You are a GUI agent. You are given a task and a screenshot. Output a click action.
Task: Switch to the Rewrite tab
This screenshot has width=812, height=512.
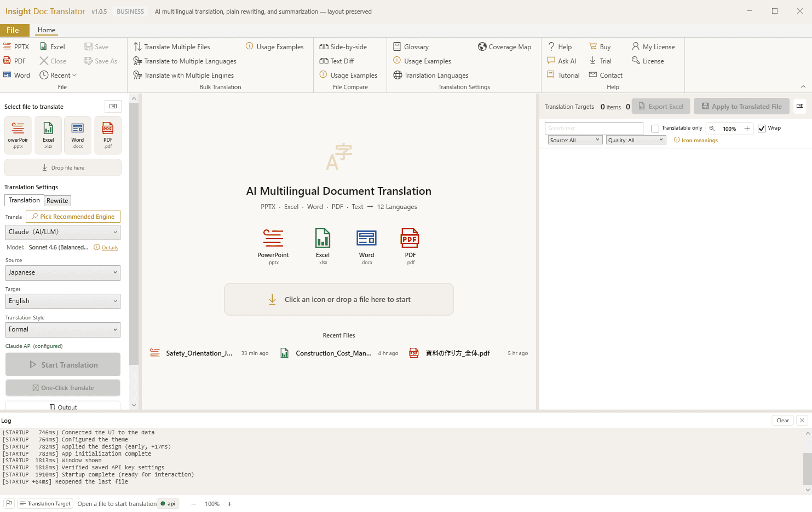coord(57,201)
